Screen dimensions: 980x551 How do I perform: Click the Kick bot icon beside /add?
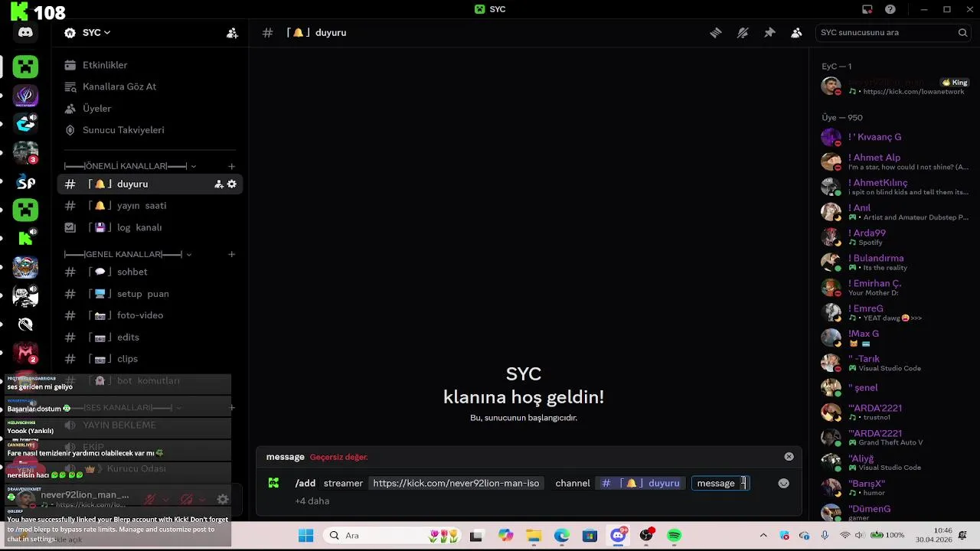pos(273,483)
